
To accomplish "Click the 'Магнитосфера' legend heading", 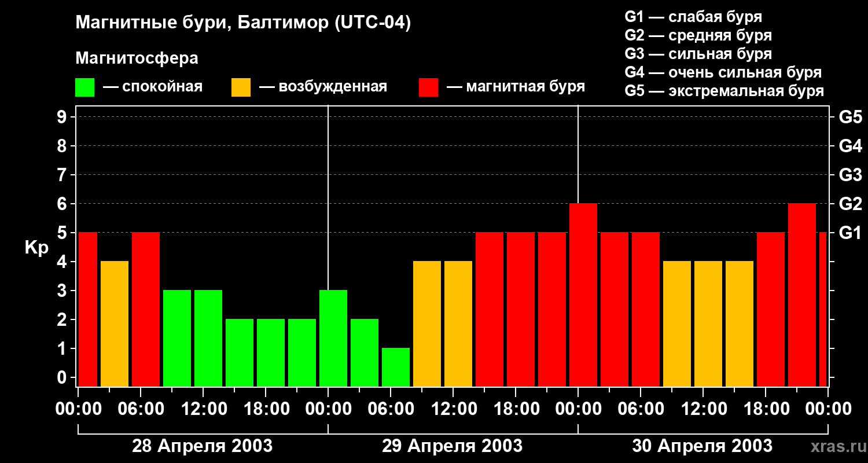I will point(137,58).
